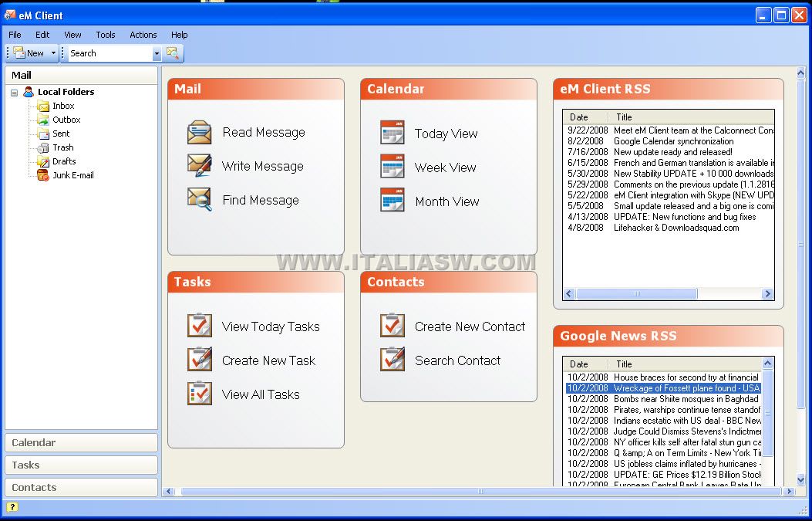This screenshot has width=812, height=521.
Task: Click the Trash bin icon
Action: 43,147
